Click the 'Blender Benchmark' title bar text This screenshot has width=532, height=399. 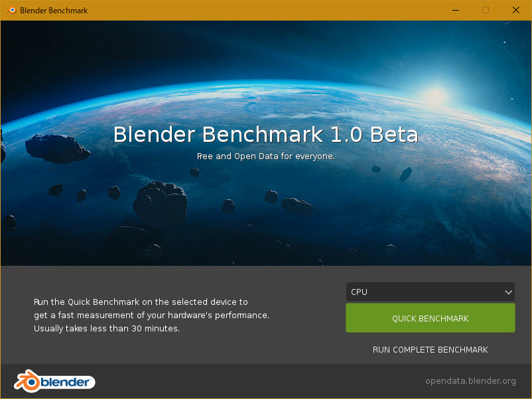pyautogui.click(x=54, y=11)
